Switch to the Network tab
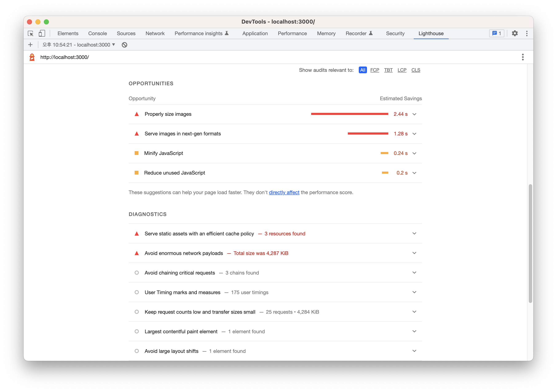 pos(155,33)
